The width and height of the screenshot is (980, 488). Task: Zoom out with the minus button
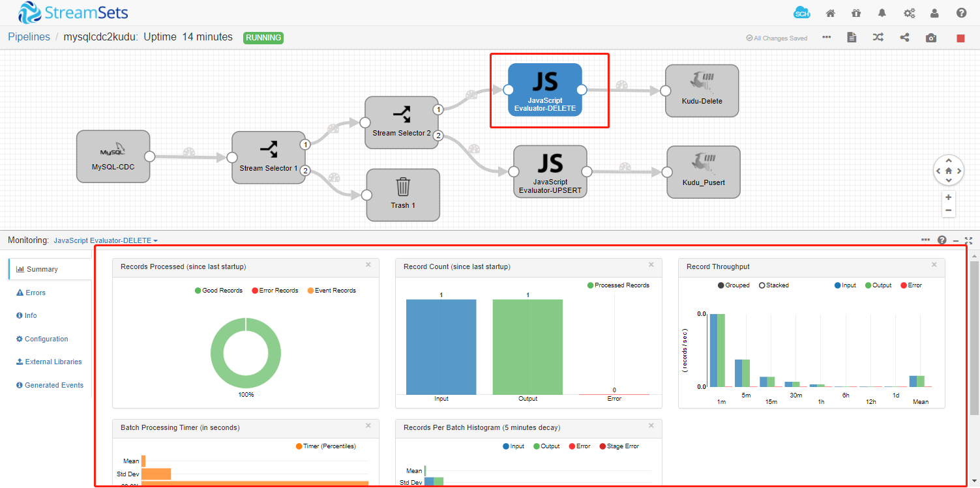coord(949,210)
